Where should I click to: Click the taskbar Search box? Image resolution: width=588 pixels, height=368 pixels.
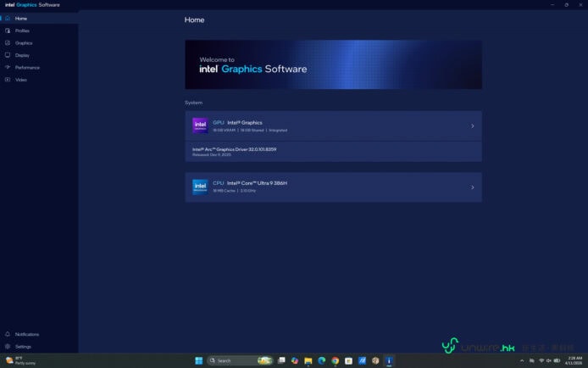pos(239,360)
